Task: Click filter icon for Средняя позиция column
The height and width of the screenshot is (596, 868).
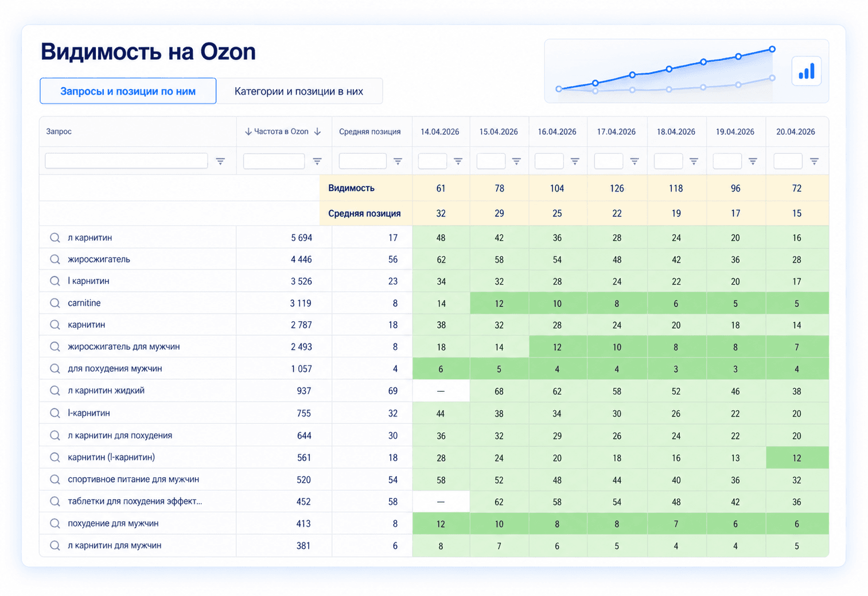Action: click(398, 161)
